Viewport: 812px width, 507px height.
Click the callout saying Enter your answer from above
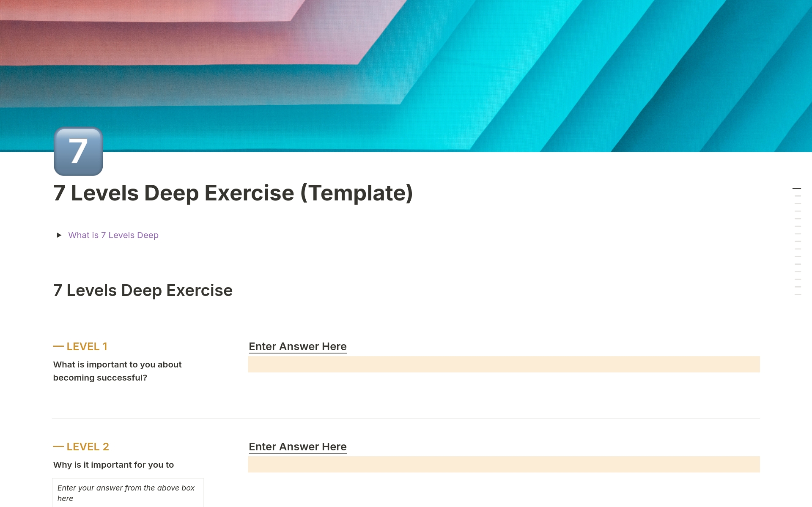click(128, 492)
